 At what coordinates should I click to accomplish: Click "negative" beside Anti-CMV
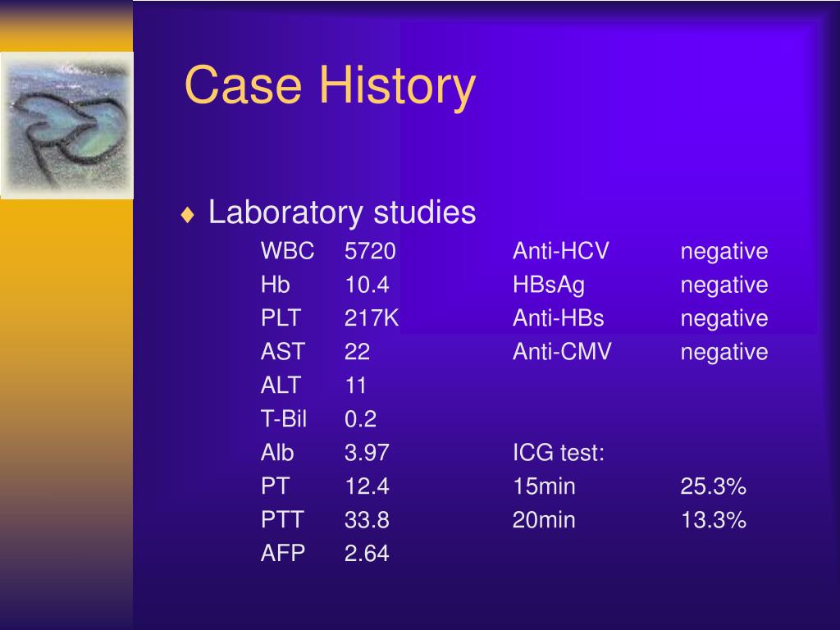pyautogui.click(x=724, y=353)
